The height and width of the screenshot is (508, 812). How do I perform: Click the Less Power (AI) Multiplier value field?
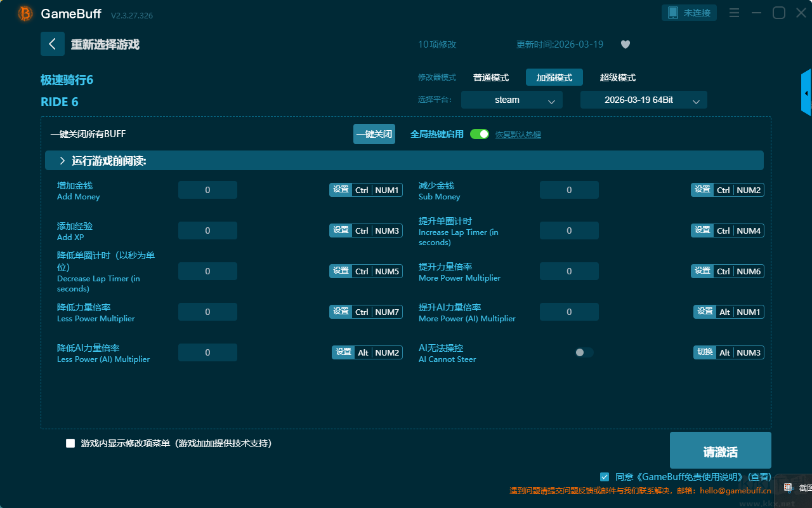(x=207, y=352)
